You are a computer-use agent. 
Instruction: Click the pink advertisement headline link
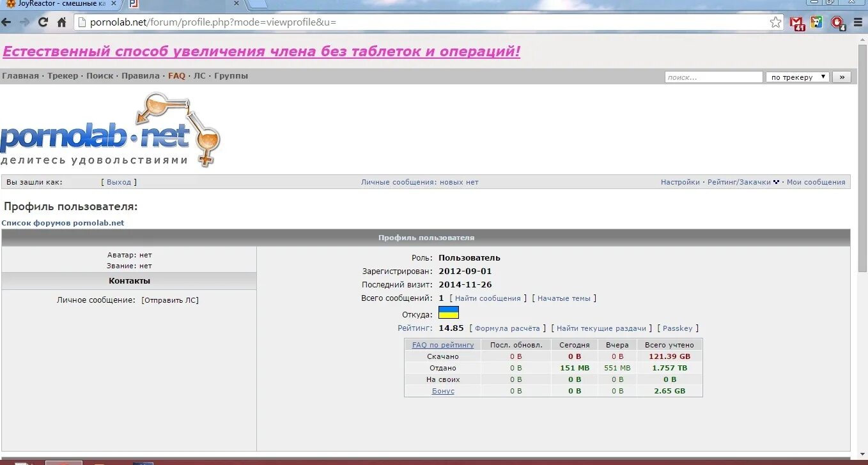(261, 51)
